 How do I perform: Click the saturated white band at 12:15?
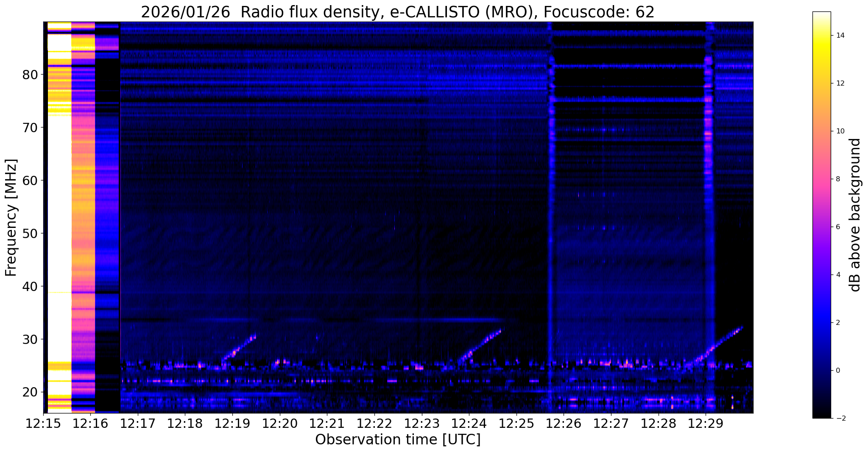[x=59, y=218]
